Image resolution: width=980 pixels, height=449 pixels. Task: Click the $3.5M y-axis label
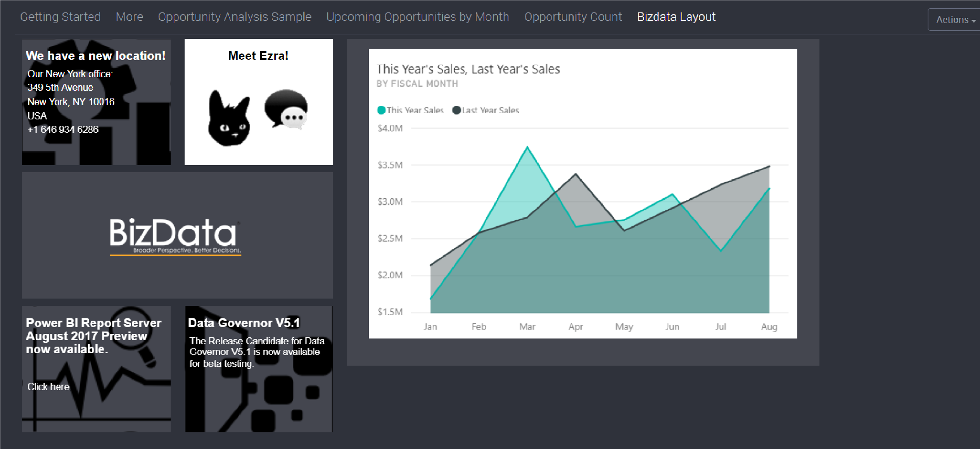click(x=390, y=165)
